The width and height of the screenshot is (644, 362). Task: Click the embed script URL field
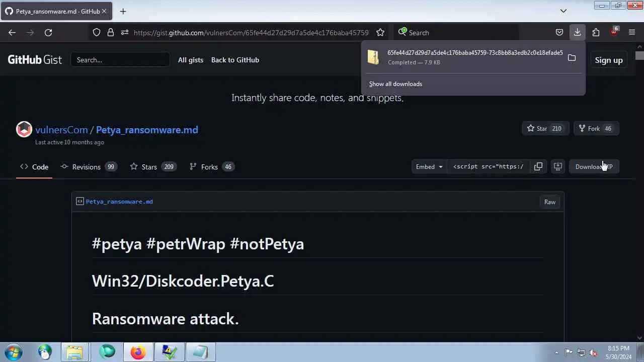pos(488,166)
